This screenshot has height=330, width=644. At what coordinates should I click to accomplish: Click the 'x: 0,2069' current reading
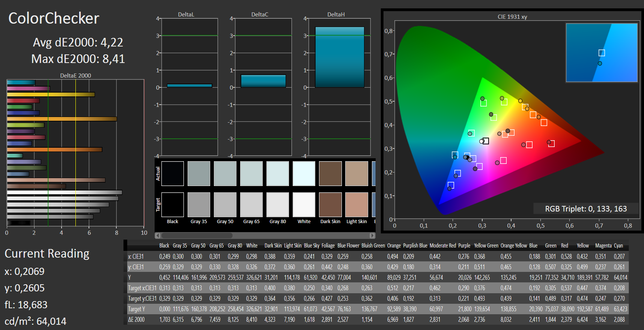(24, 271)
